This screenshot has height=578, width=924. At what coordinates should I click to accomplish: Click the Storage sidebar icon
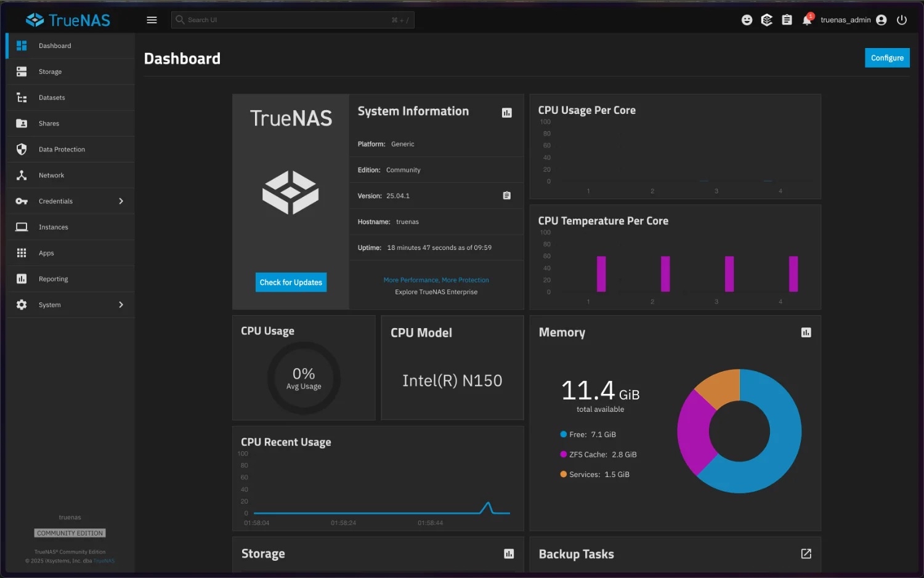(x=22, y=71)
